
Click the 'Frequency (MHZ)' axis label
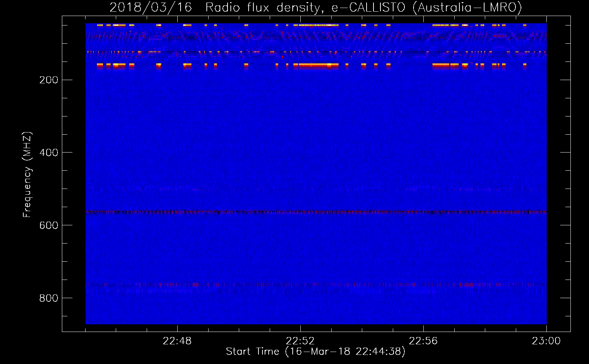coord(27,175)
